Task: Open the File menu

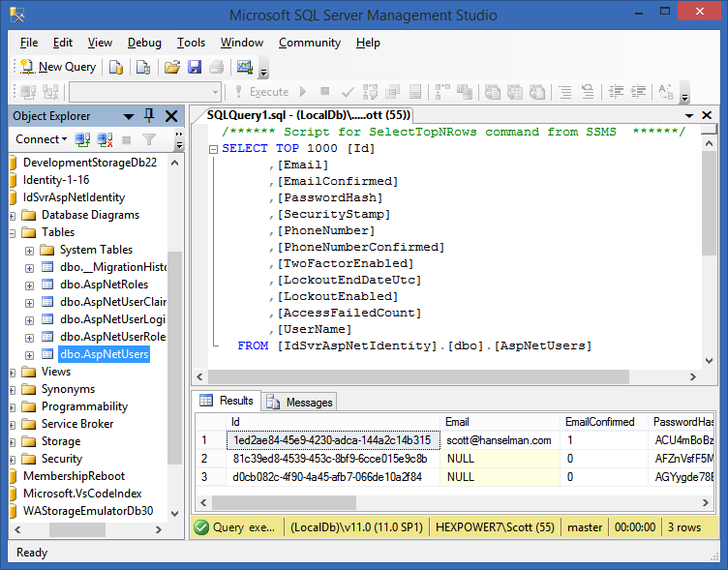Action: tap(29, 43)
